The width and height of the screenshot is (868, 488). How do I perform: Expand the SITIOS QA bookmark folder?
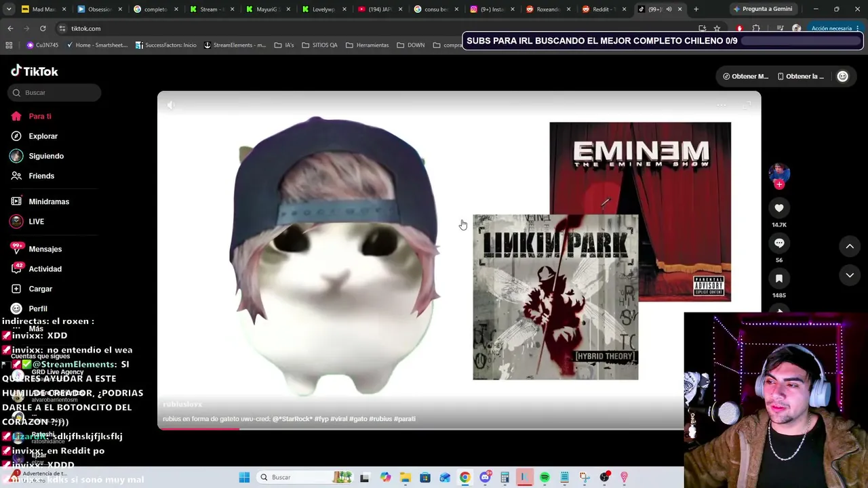coord(320,45)
